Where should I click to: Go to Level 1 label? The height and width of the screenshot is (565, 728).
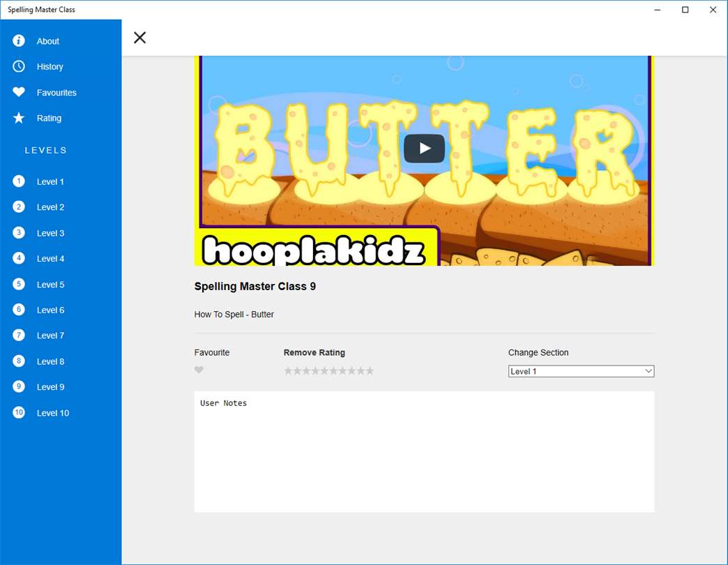51,181
